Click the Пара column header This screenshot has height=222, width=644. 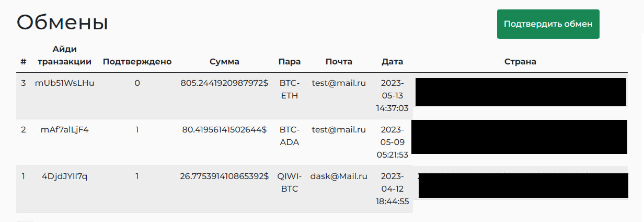pos(289,62)
